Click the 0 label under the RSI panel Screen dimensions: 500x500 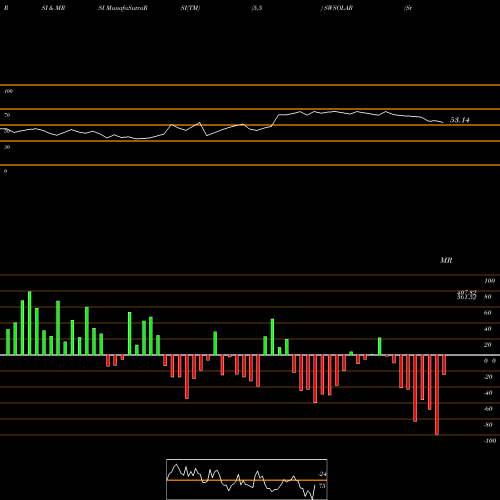pyautogui.click(x=5, y=171)
